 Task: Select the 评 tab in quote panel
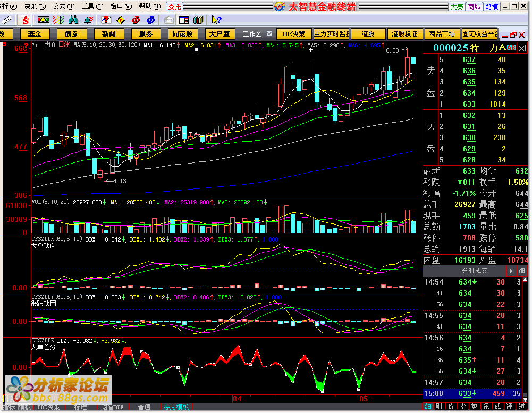[509, 407]
